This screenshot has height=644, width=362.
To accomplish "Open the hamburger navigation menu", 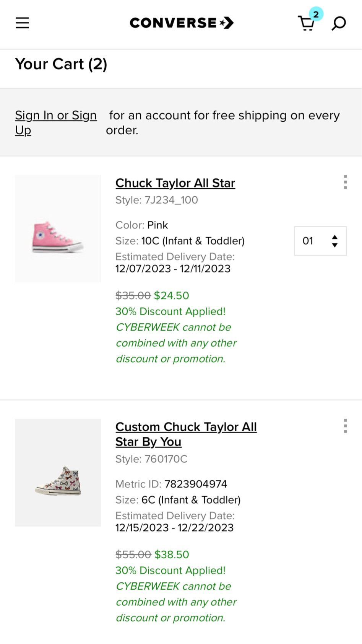I will click(x=22, y=23).
